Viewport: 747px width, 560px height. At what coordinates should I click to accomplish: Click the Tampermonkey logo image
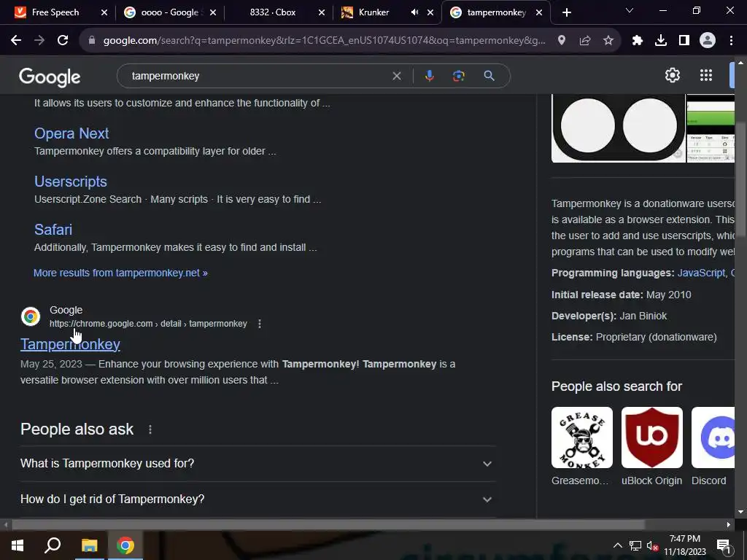point(619,128)
